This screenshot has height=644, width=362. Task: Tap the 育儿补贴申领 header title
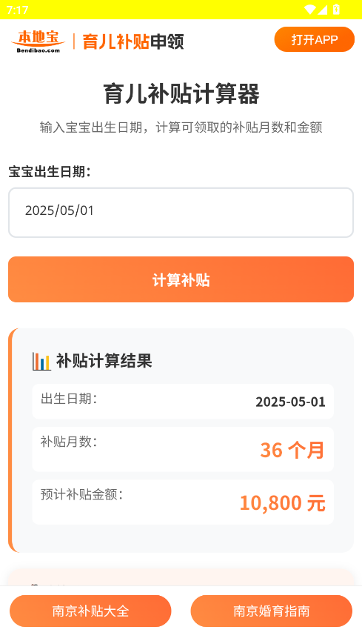(x=133, y=42)
